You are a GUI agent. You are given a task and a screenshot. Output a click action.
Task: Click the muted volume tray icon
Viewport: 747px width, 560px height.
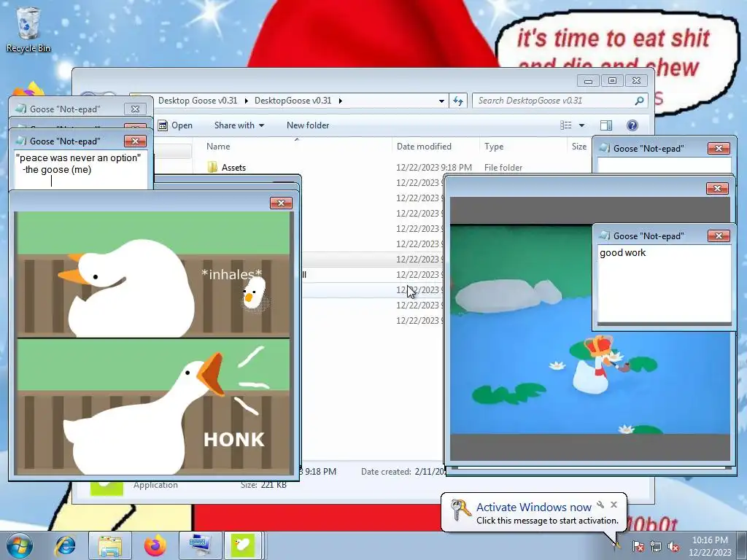[x=673, y=546]
